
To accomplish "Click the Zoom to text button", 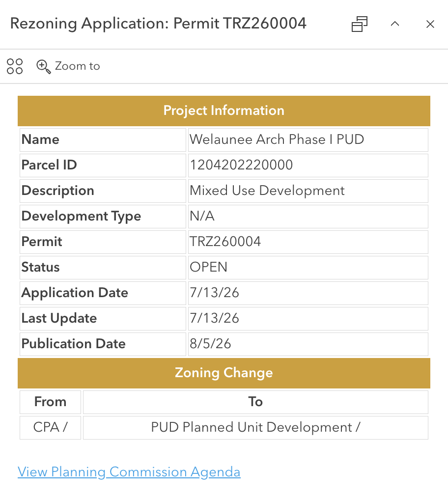I will tap(77, 66).
